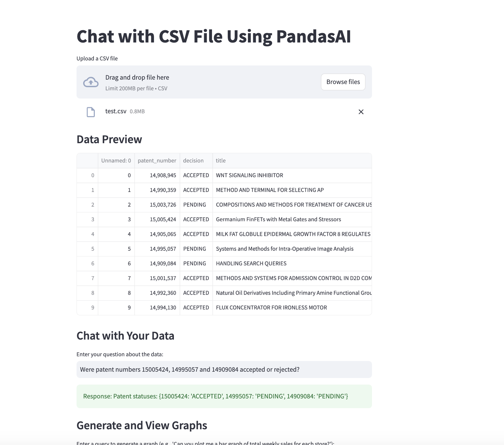Click the Unnamed: 0 column header
Image resolution: width=504 pixels, height=445 pixels.
click(116, 161)
